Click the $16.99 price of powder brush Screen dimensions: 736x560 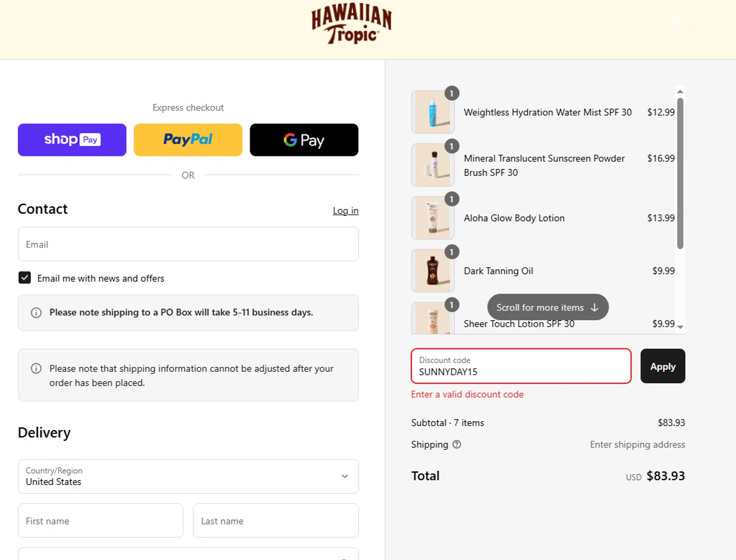click(661, 158)
